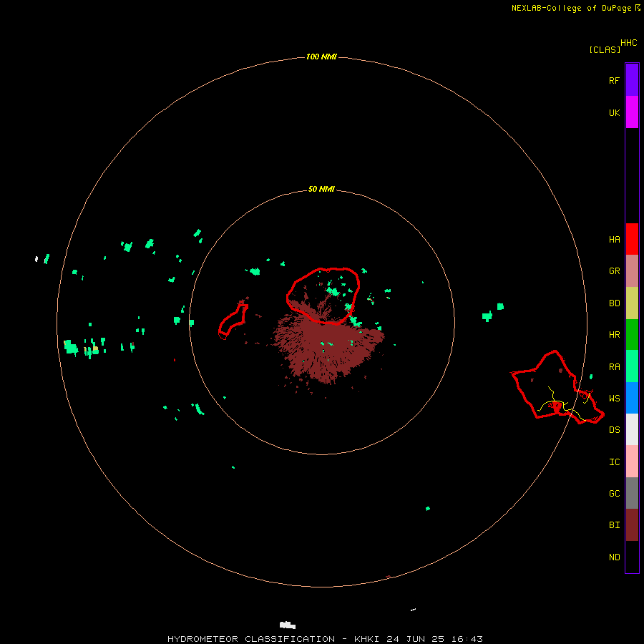Click the ND black legend swatch
The height and width of the screenshot is (644, 644).
(632, 557)
